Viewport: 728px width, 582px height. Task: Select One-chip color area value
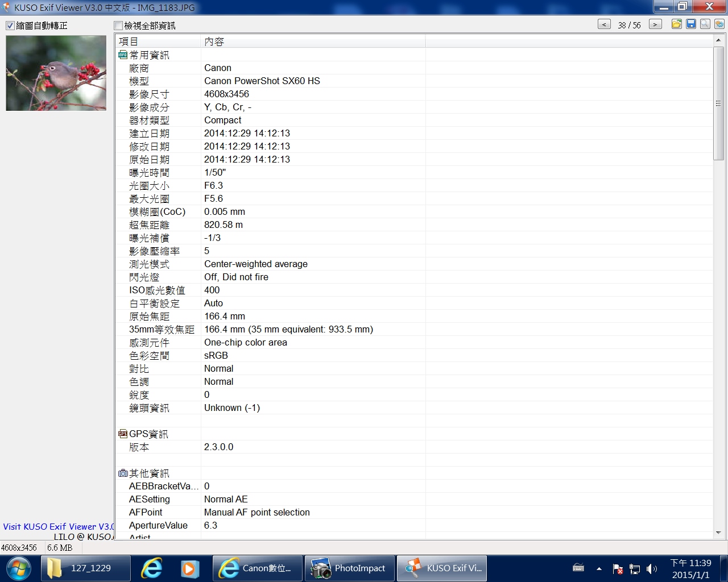click(x=246, y=342)
